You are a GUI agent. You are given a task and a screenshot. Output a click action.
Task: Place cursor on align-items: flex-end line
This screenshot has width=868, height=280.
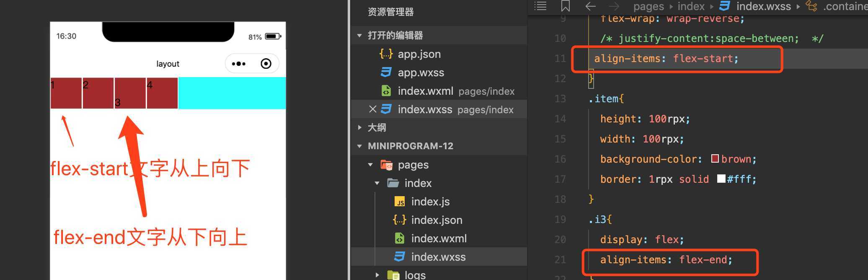tap(666, 259)
